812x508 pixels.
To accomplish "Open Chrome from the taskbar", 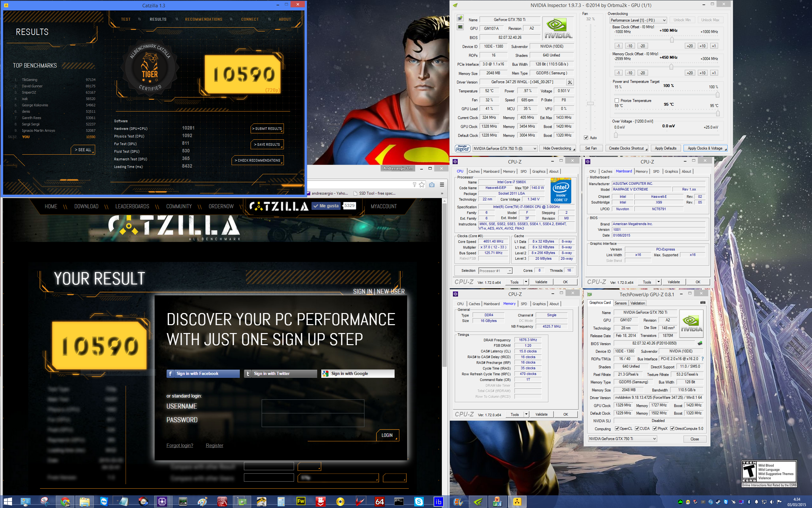I will (x=65, y=502).
